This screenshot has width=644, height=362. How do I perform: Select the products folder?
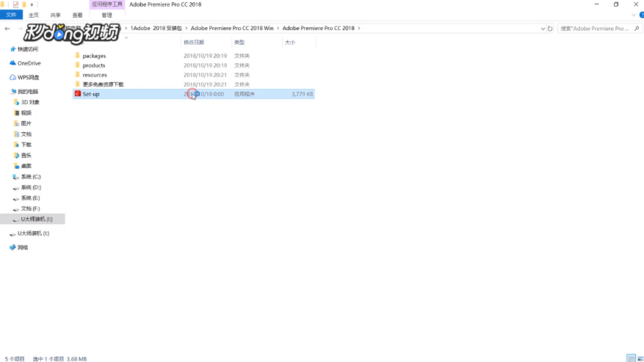[94, 65]
